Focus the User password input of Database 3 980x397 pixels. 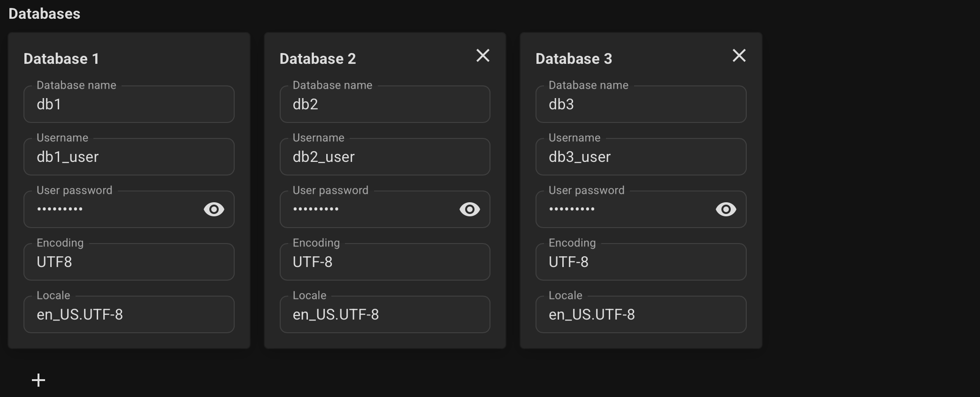[620, 209]
